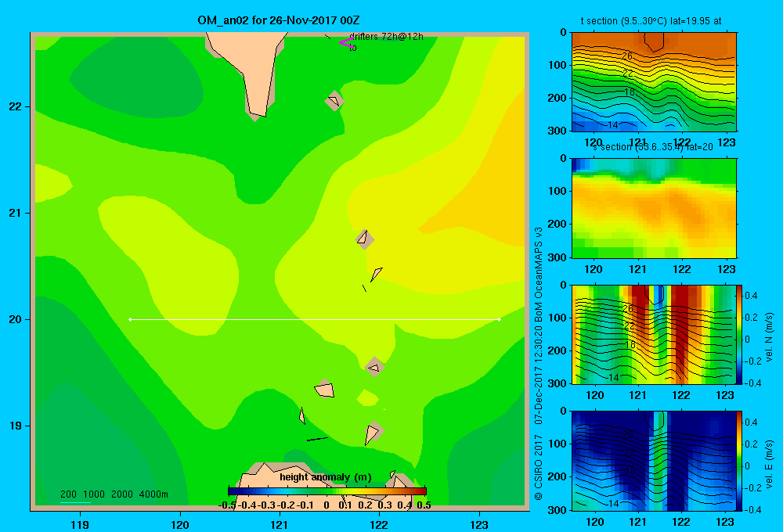Open the northward velocity section plot
783x532 pixels.
(x=654, y=334)
